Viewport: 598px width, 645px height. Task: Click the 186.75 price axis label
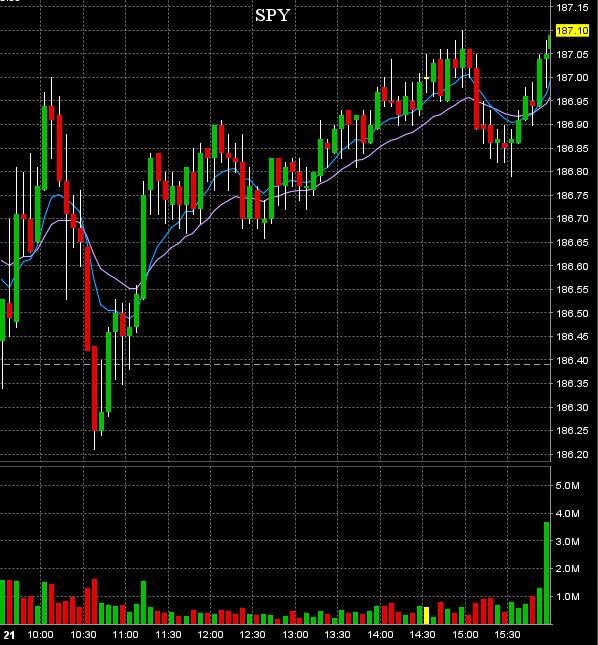pos(572,195)
